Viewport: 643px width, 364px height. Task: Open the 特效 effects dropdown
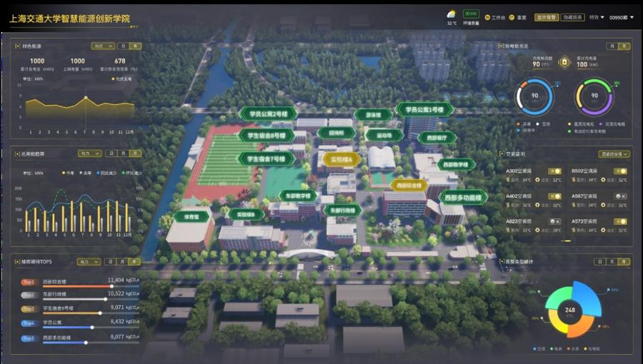(x=597, y=17)
